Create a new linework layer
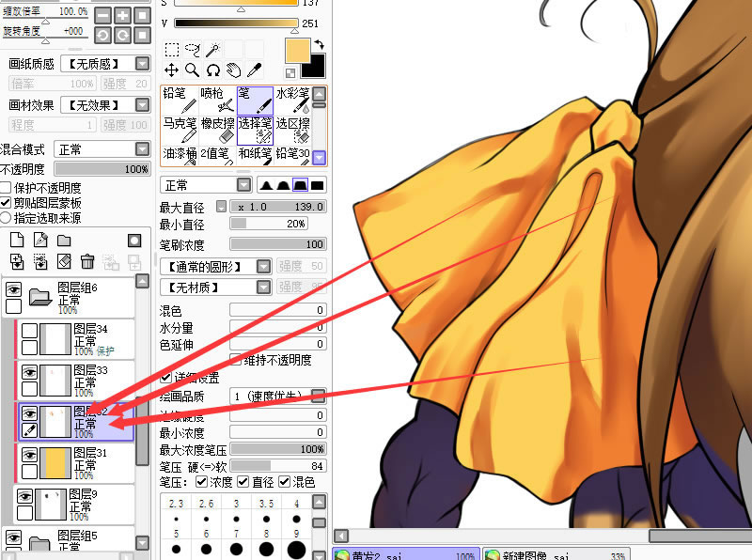This screenshot has width=752, height=560. click(x=40, y=240)
